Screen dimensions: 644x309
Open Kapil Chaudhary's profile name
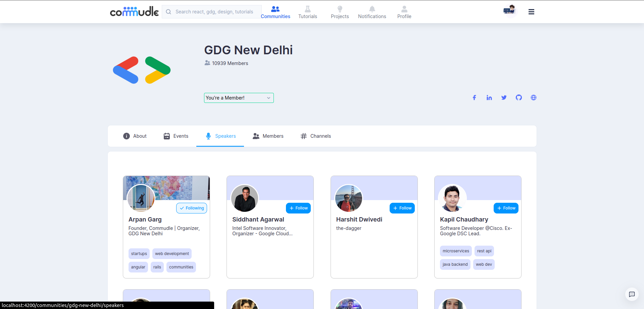point(464,220)
